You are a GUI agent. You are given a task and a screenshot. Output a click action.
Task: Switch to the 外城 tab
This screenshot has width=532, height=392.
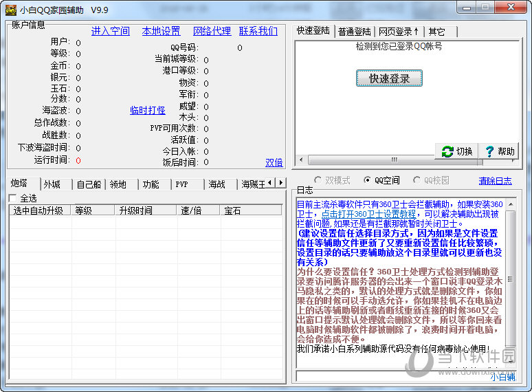pyautogui.click(x=56, y=184)
